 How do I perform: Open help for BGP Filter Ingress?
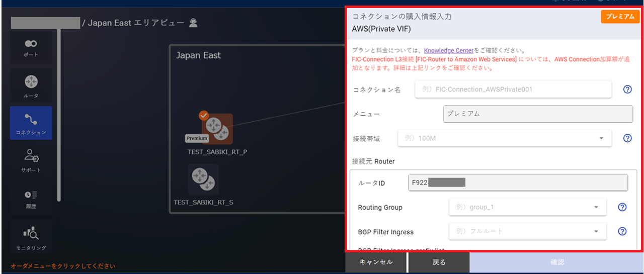click(x=622, y=231)
